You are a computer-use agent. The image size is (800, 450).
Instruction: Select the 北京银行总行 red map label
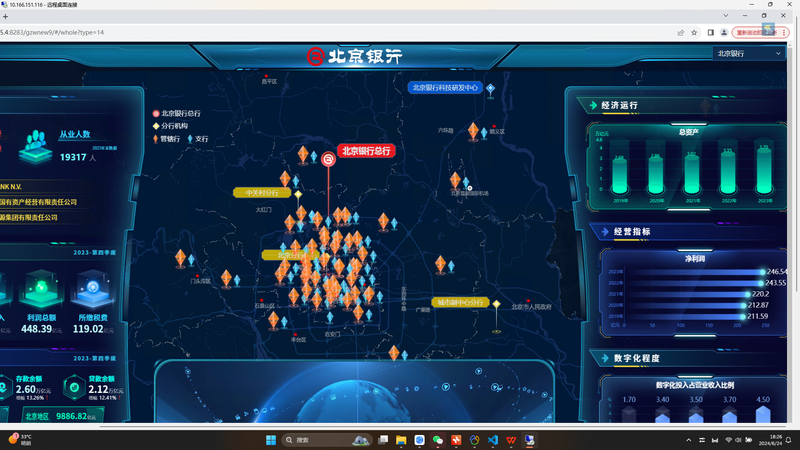pyautogui.click(x=366, y=151)
